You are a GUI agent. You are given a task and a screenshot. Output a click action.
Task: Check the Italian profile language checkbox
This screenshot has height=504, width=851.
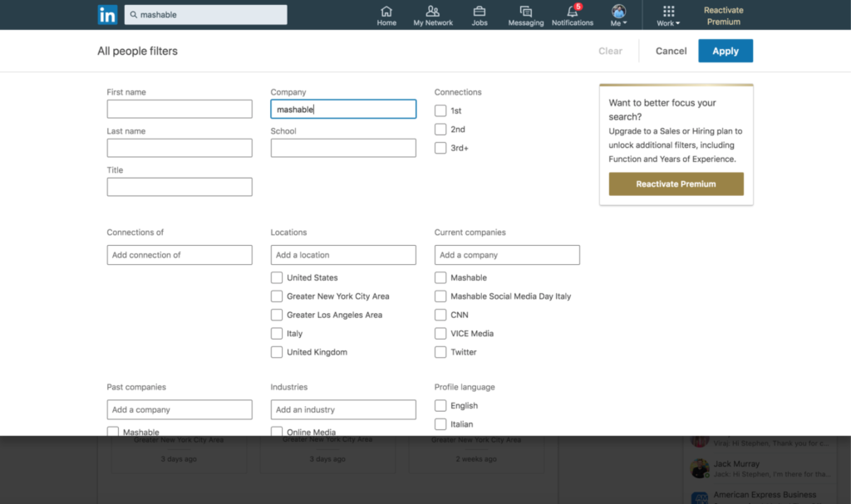pyautogui.click(x=440, y=424)
